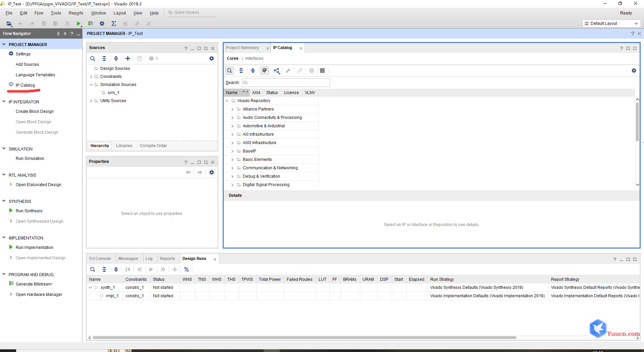
Task: Switch to Messages tab
Action: pyautogui.click(x=128, y=259)
